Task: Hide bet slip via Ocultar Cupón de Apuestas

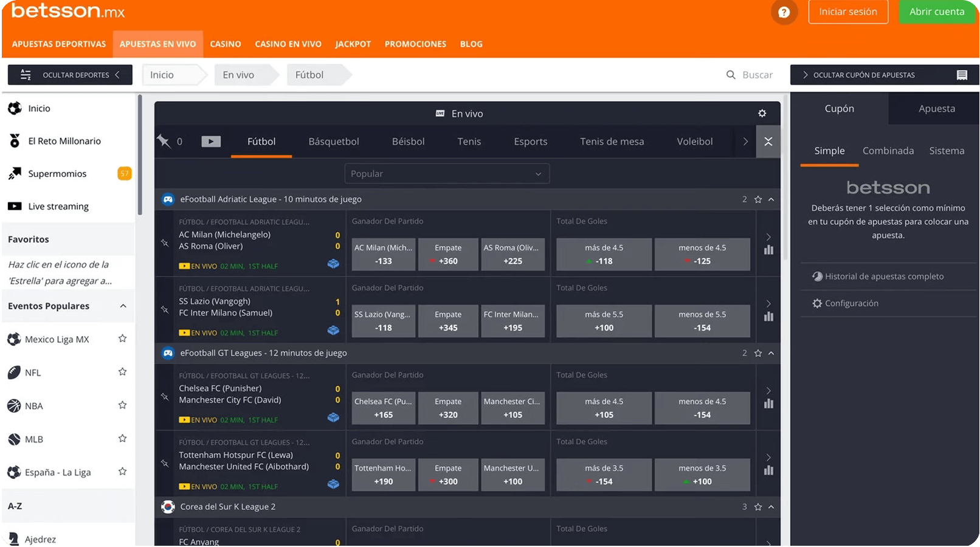Action: 885,75
